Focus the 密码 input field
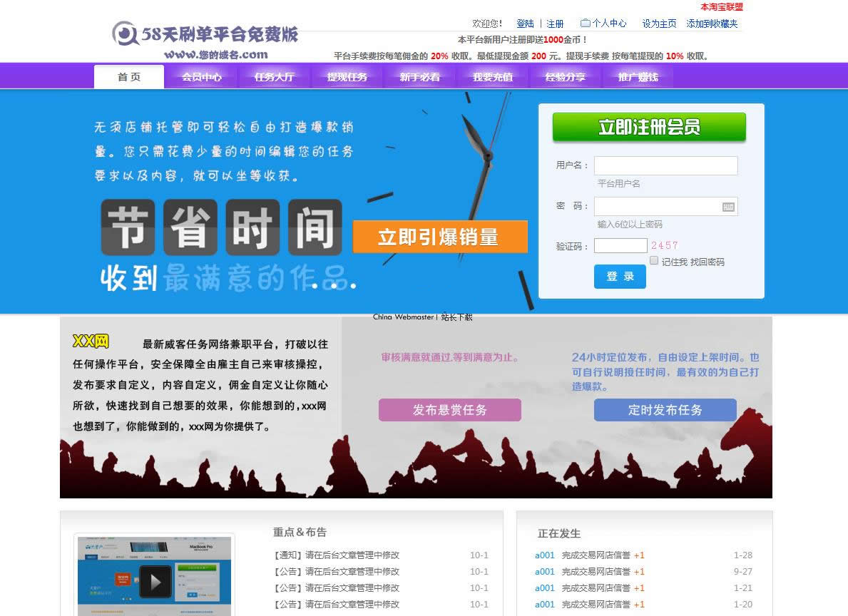Image resolution: width=848 pixels, height=616 pixels. 665,207
